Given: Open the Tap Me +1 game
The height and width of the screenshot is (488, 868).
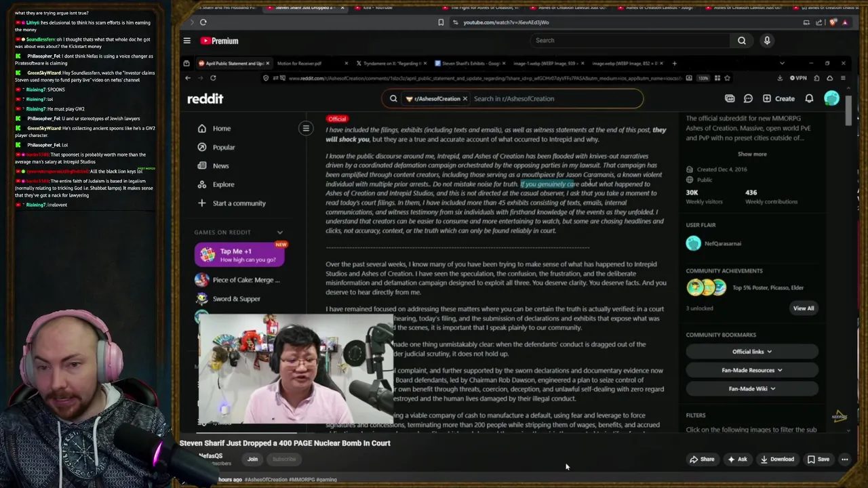Looking at the screenshot, I should [x=241, y=255].
